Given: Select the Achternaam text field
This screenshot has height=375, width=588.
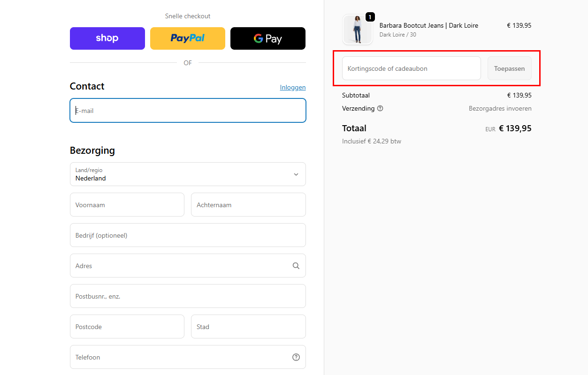Looking at the screenshot, I should pyautogui.click(x=248, y=205).
